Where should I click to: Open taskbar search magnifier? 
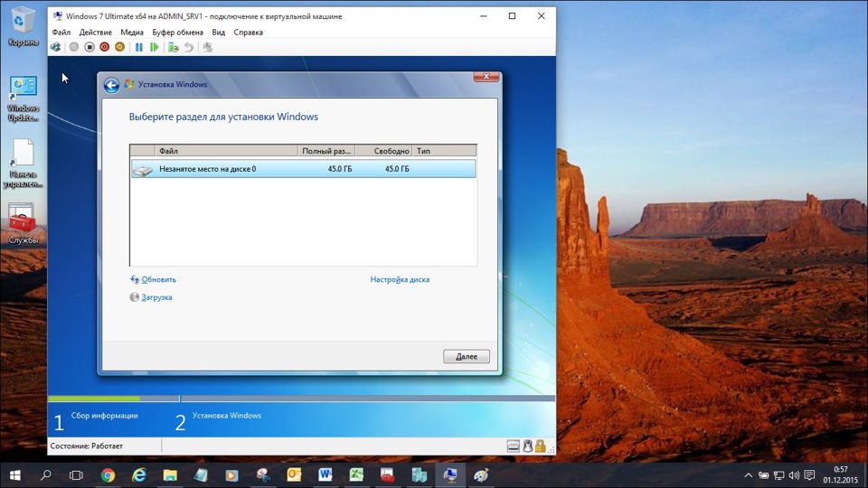tap(46, 475)
